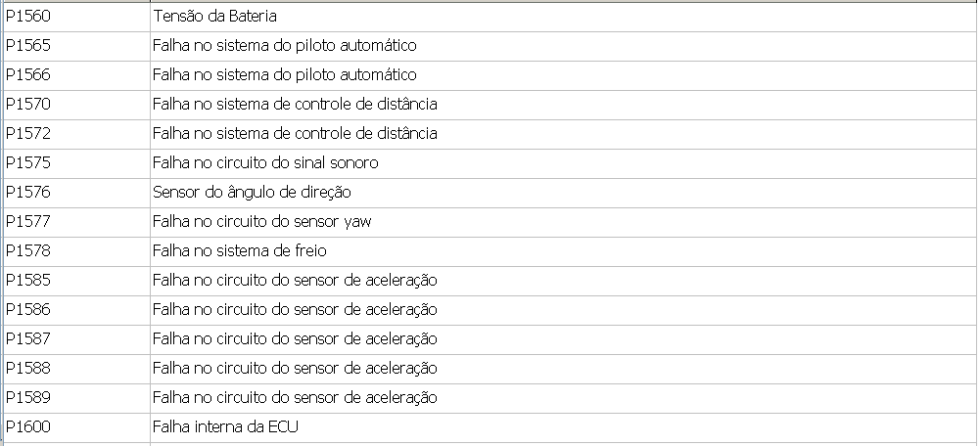Viewport: 980px width, 446px height.
Task: Select the P1576 code cell
Action: (28, 193)
